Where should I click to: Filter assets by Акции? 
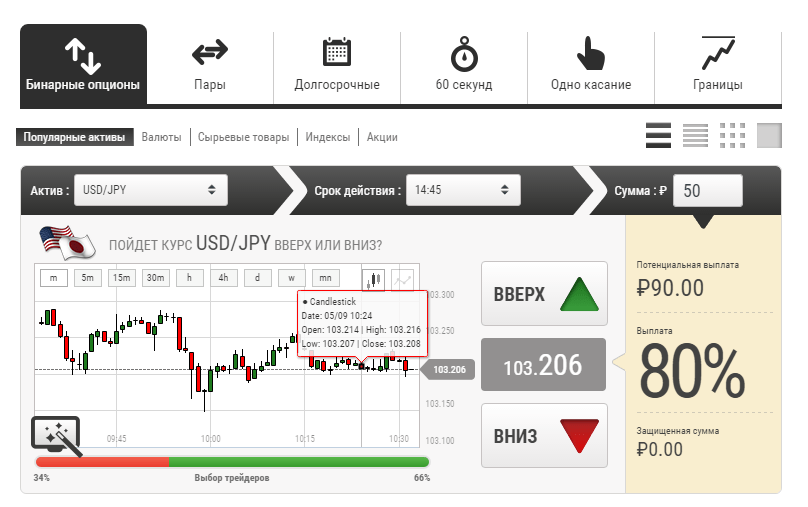coord(382,137)
